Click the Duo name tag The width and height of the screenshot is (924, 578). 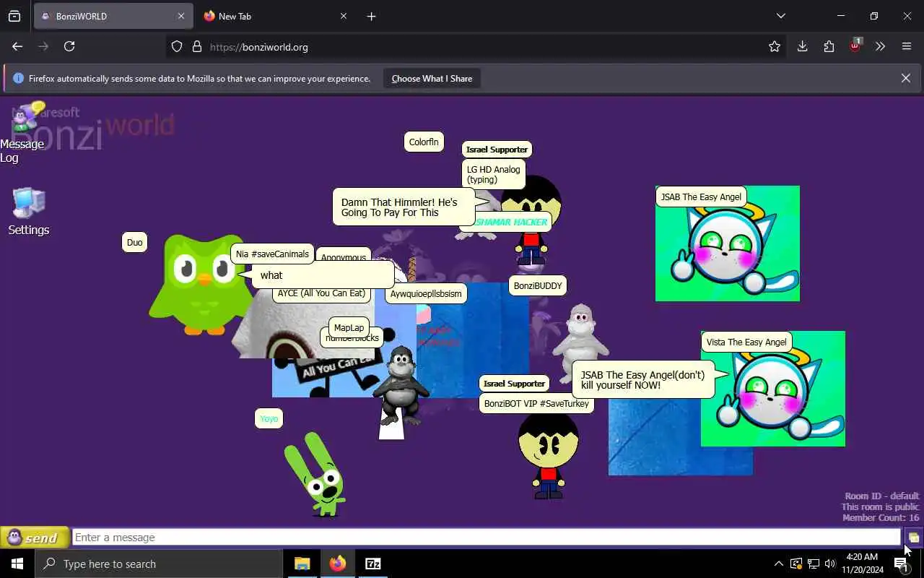pos(135,242)
